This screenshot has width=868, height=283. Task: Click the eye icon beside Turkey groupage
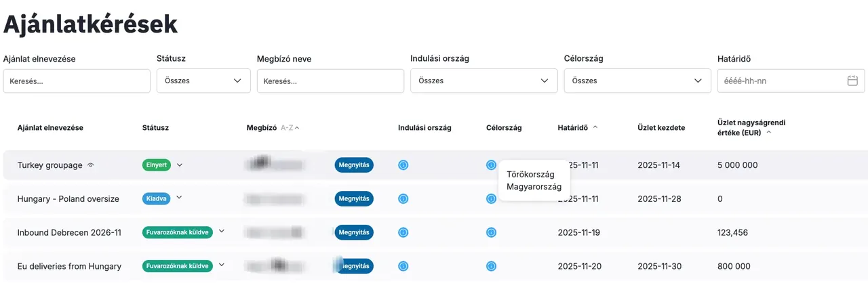(x=91, y=165)
